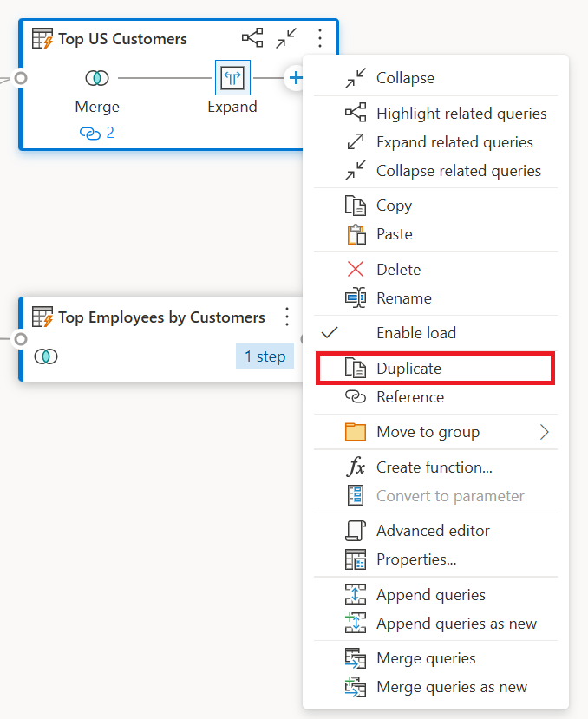Open options menu for Top Employees by Customers
588x719 pixels.
pos(287,317)
